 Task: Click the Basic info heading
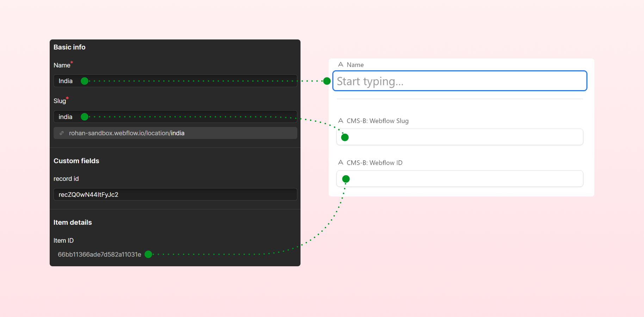pyautogui.click(x=69, y=47)
